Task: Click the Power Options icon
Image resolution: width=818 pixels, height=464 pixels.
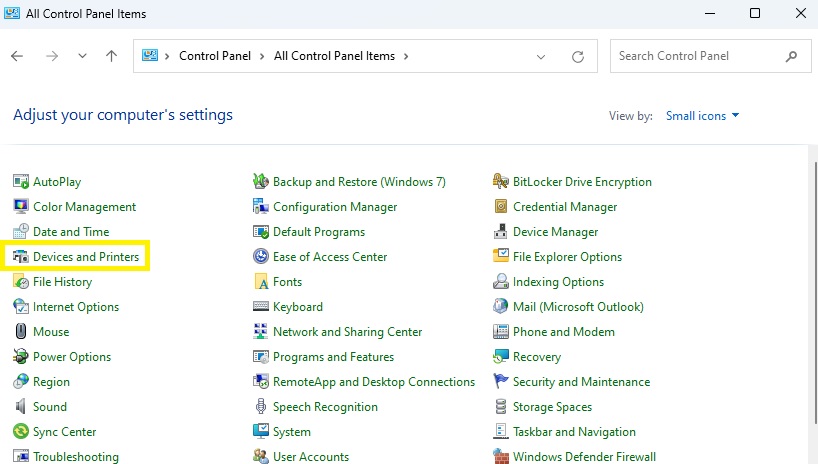Action: click(21, 357)
